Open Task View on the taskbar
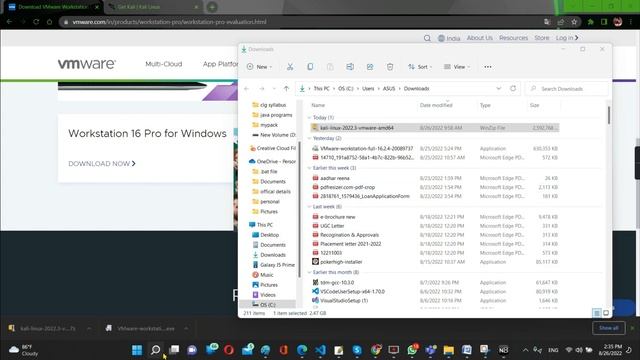Viewport: 640px width, 360px height. click(174, 350)
